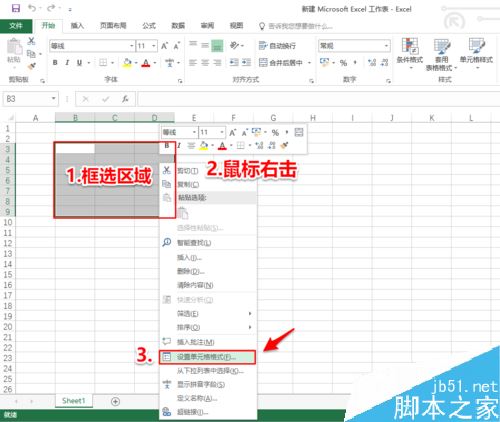Toggle Center alignment in ribbon alignment group

click(x=205, y=62)
